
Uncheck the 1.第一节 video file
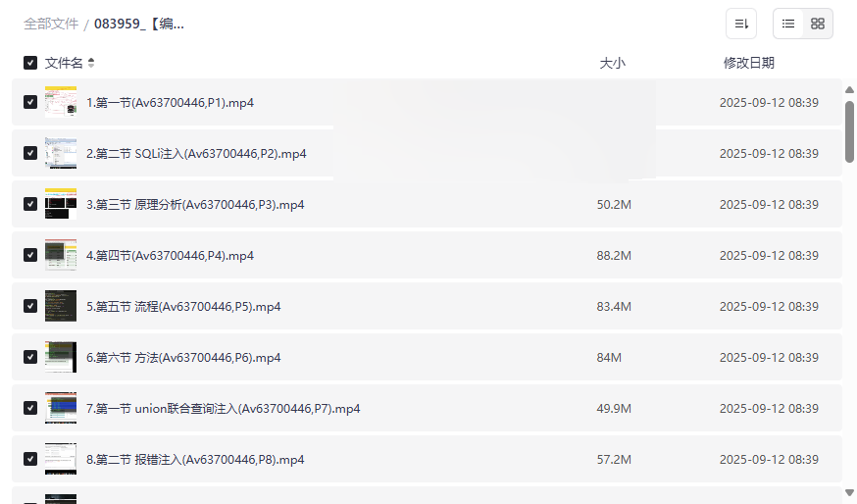tap(30, 102)
